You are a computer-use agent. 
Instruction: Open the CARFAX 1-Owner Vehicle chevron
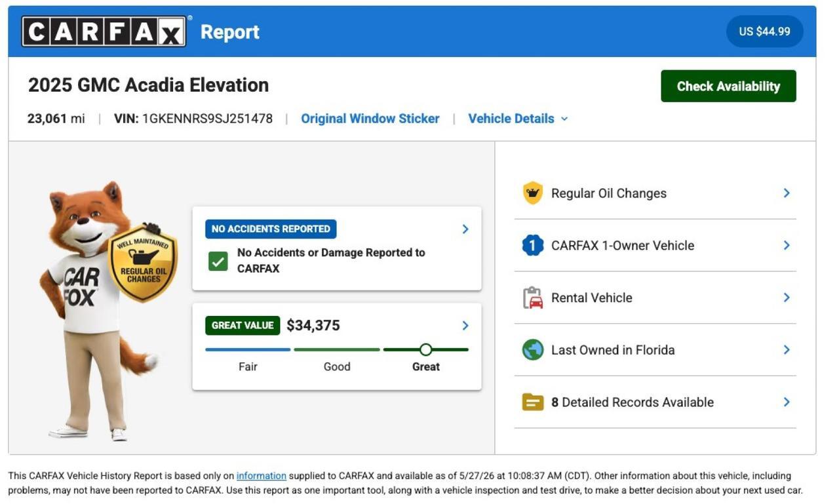click(787, 245)
